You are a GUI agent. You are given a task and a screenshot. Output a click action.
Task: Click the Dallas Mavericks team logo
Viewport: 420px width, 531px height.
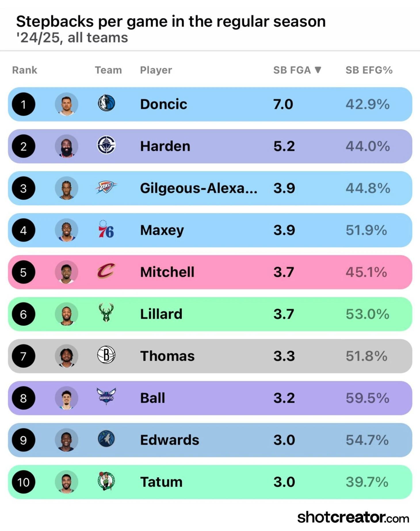coord(106,103)
